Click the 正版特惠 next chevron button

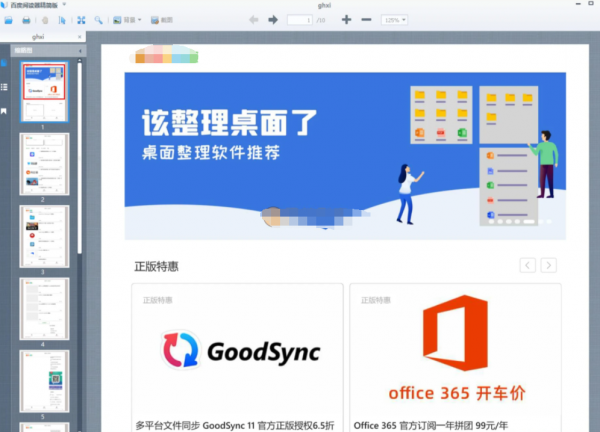coord(548,265)
